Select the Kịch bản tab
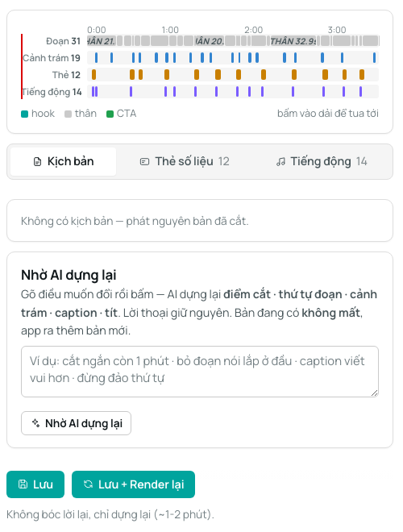This screenshot has height=532, width=403. pyautogui.click(x=64, y=161)
